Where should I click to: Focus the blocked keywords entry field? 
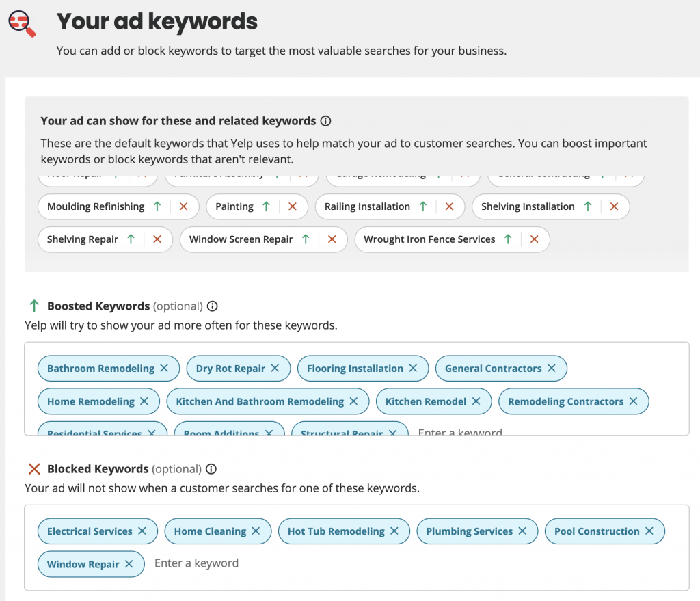pyautogui.click(x=196, y=563)
